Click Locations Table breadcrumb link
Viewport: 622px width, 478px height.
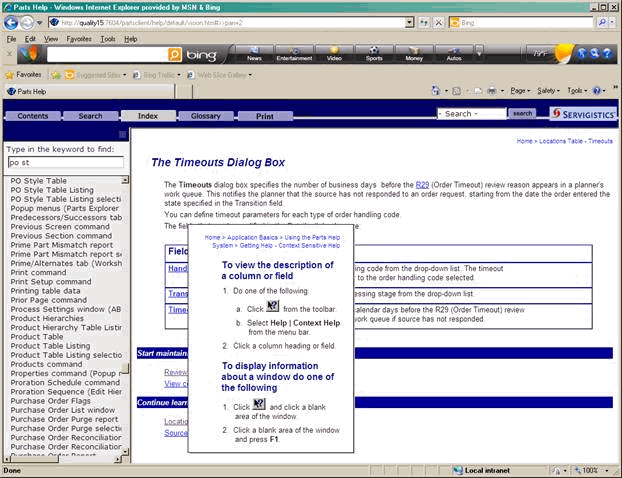click(x=561, y=141)
